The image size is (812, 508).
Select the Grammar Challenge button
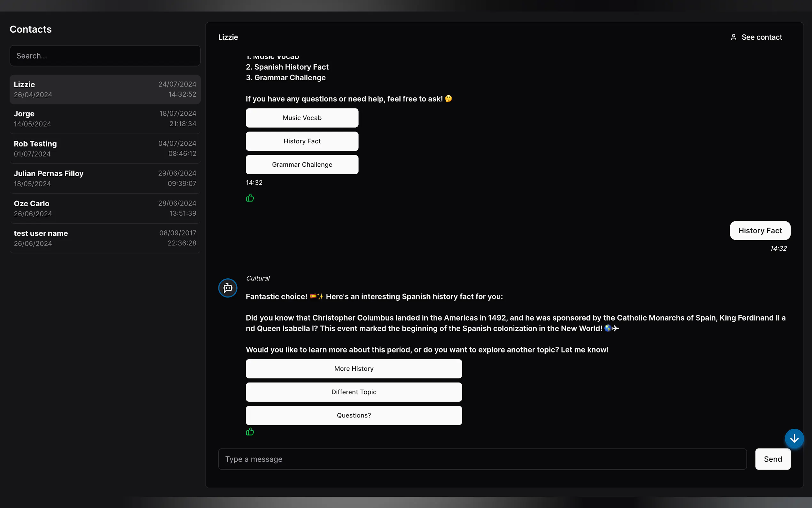[x=302, y=165]
